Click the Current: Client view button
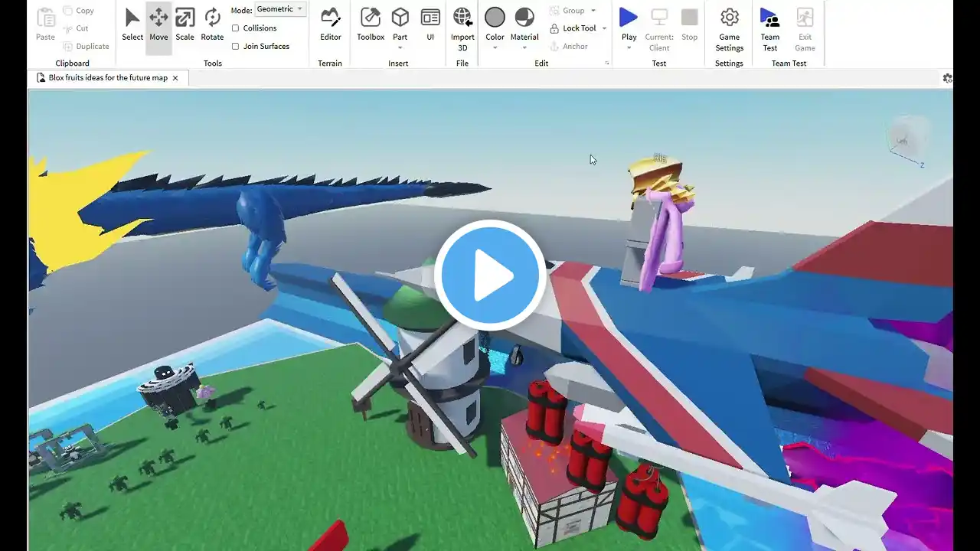This screenshot has width=980, height=551. click(659, 29)
